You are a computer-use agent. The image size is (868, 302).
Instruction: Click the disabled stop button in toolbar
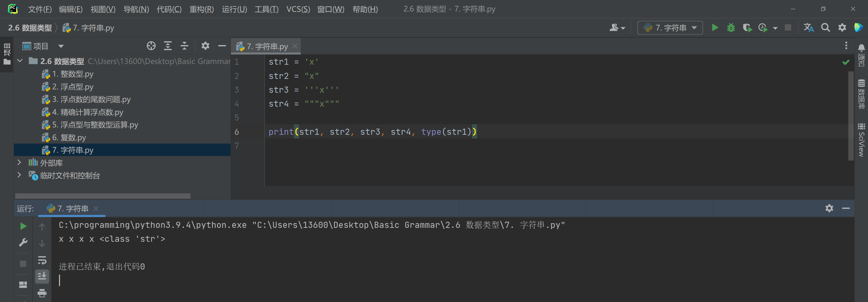click(x=788, y=28)
